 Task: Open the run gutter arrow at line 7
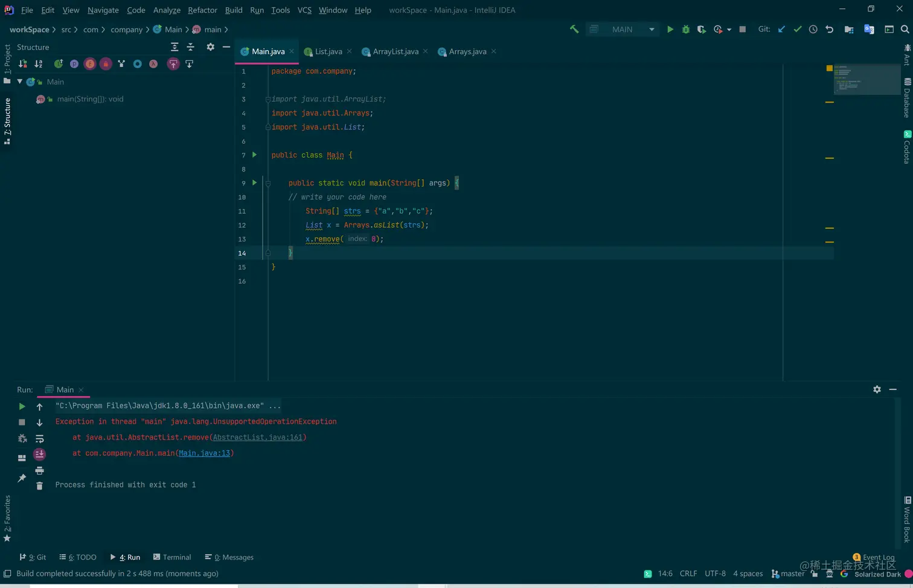254,155
